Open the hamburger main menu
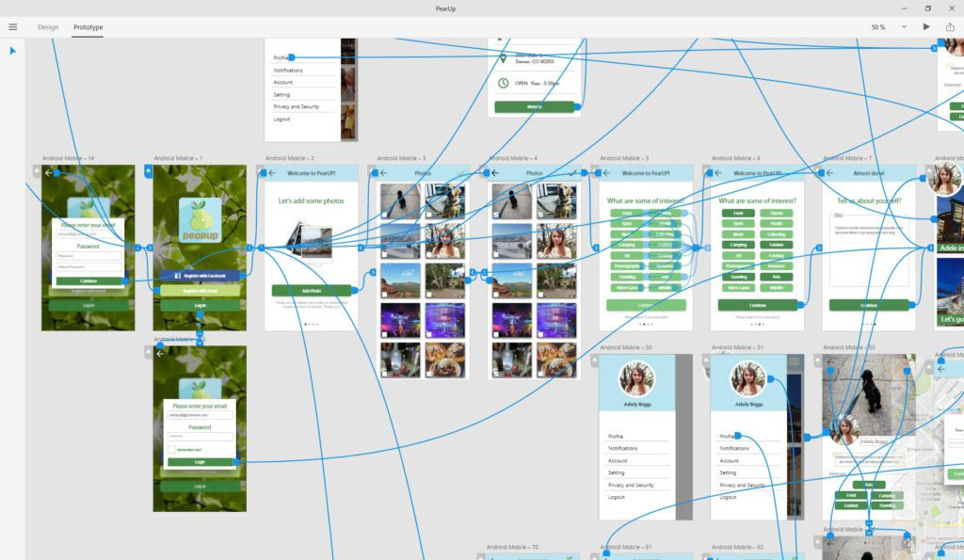The width and height of the screenshot is (964, 560). click(13, 27)
